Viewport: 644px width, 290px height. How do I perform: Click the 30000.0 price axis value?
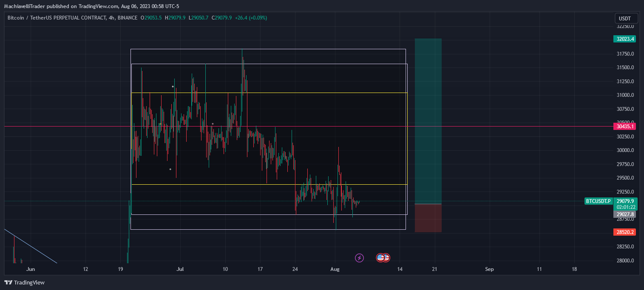(625, 150)
